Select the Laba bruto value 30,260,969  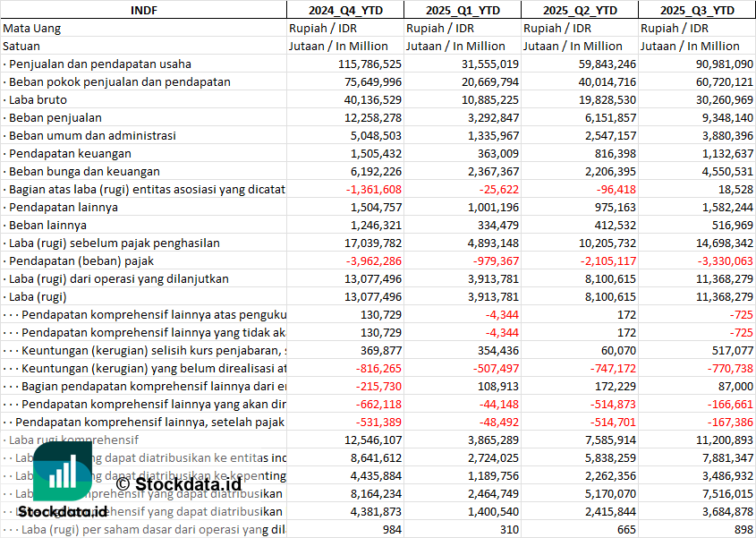725,100
